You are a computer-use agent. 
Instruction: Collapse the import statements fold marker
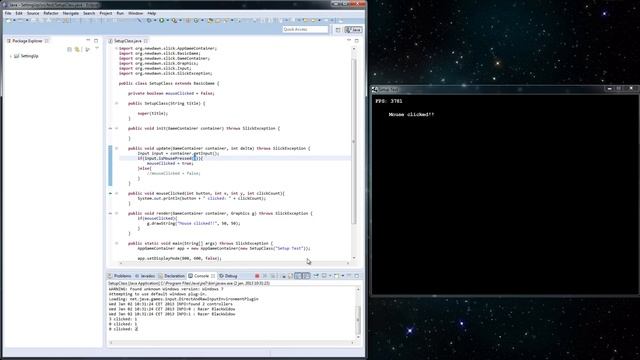(116, 48)
